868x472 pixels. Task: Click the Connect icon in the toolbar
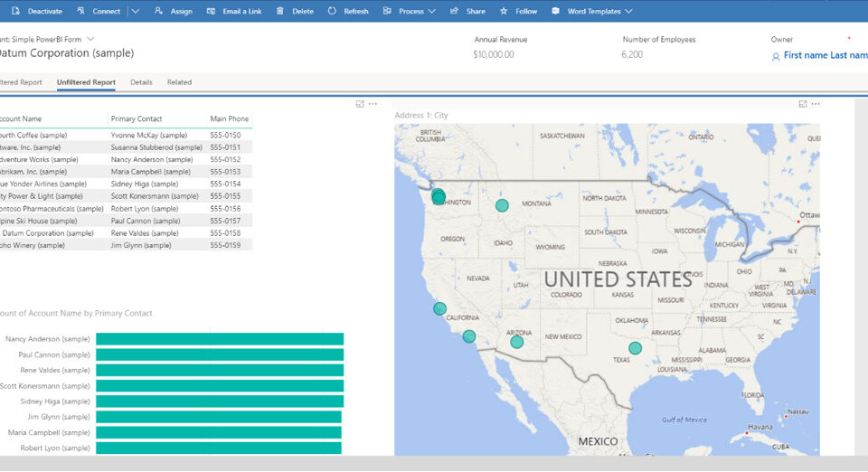[x=80, y=11]
